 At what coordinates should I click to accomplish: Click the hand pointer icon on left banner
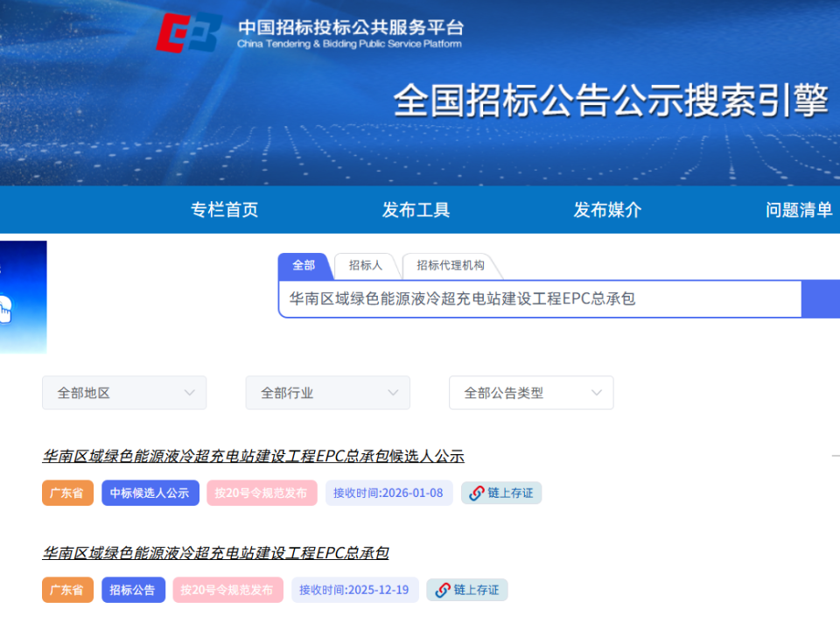[x=5, y=309]
